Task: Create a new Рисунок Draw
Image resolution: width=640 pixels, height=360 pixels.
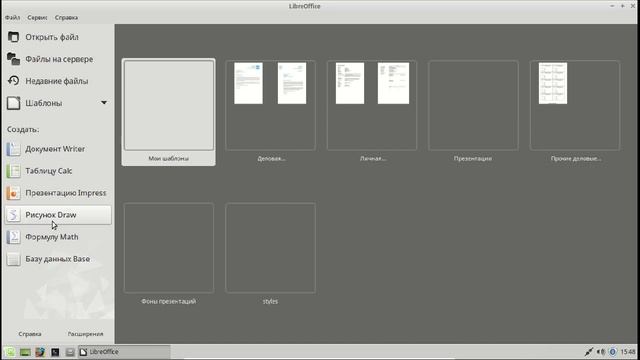Action: pos(58,215)
